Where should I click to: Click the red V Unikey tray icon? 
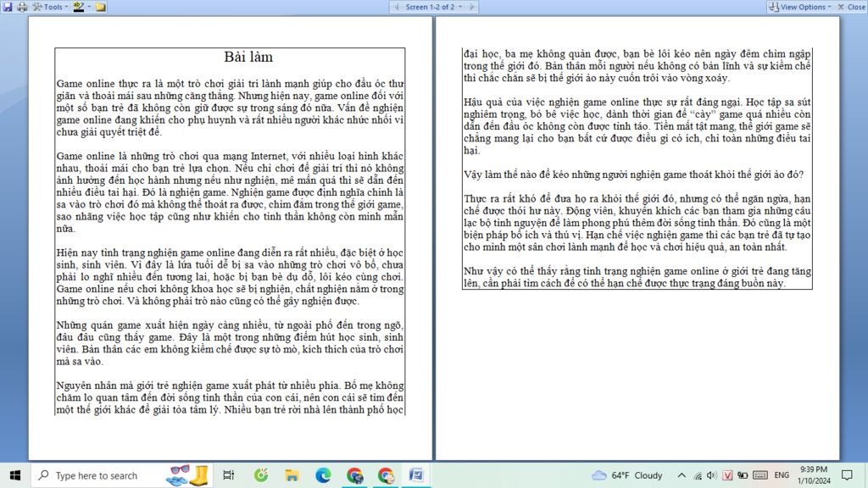coord(727,475)
